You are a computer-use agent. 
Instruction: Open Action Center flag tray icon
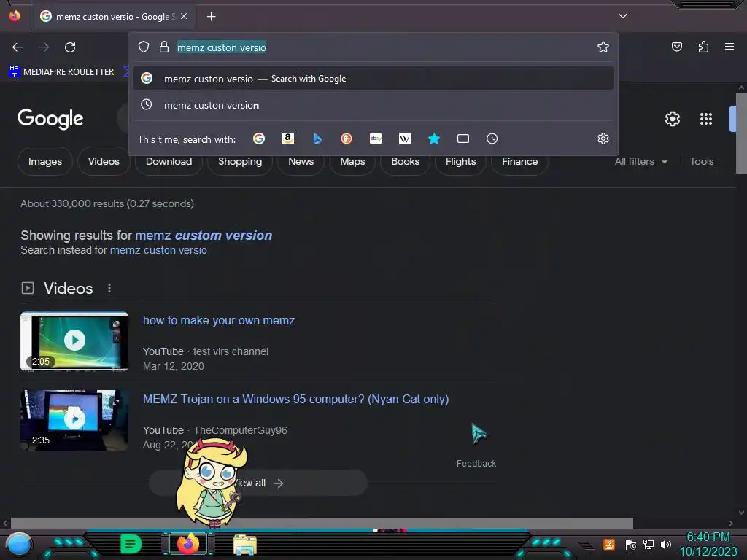tap(630, 544)
